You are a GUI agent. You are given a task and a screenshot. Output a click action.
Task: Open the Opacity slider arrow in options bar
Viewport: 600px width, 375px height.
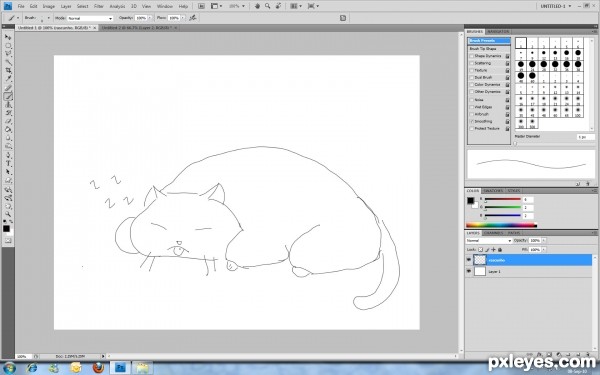[150, 18]
